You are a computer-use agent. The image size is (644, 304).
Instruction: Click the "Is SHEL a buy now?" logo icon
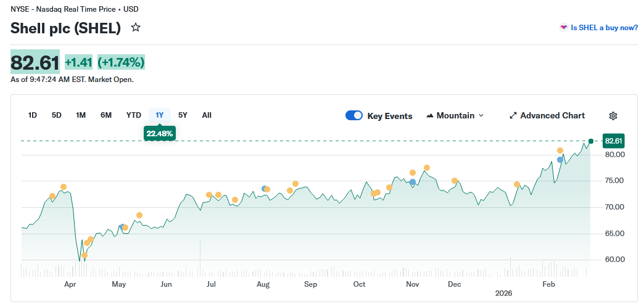click(563, 28)
